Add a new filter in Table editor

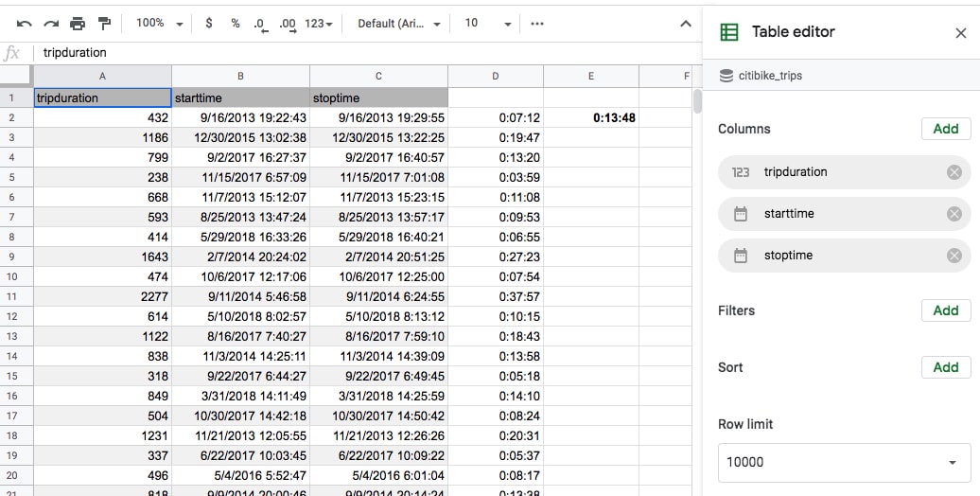pos(946,310)
